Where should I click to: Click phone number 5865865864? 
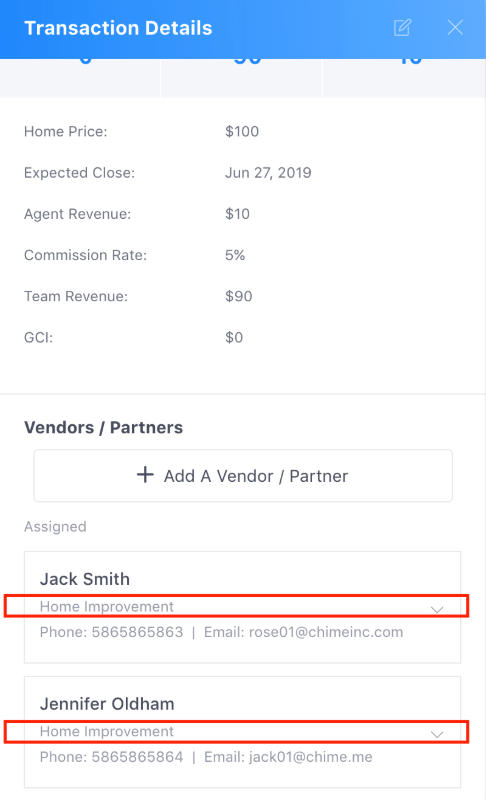[137, 757]
